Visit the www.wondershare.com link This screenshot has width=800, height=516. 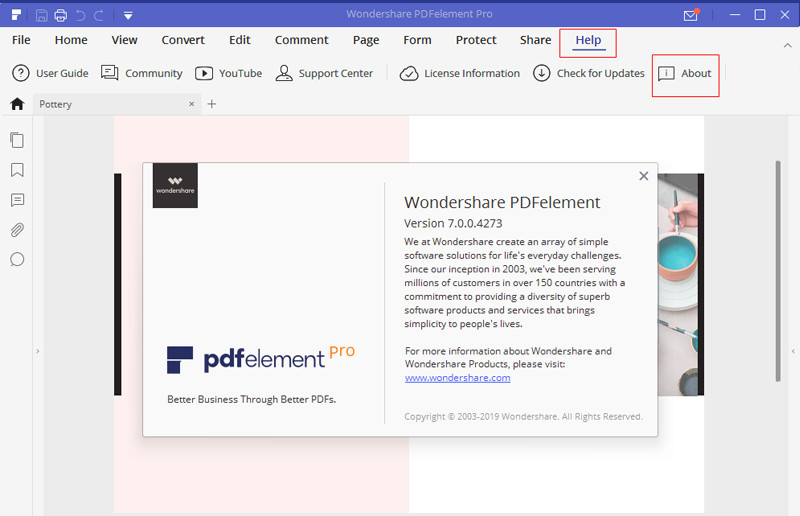click(x=458, y=378)
